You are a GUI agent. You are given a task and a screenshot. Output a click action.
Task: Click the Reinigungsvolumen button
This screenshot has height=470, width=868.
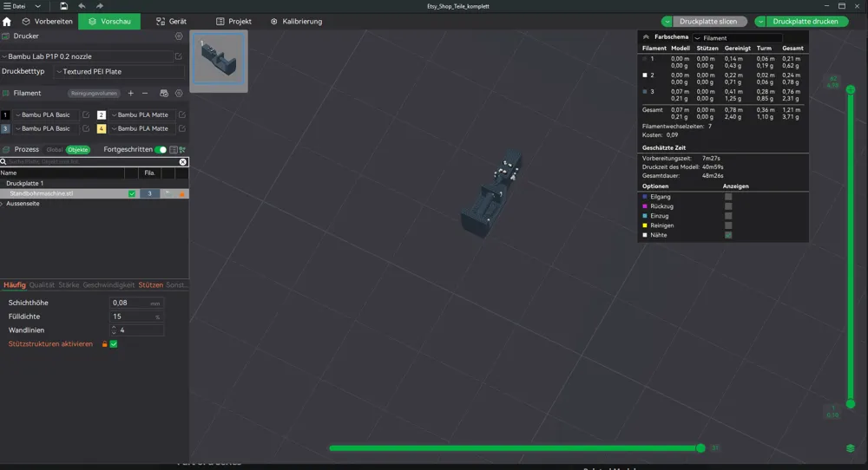(94, 94)
